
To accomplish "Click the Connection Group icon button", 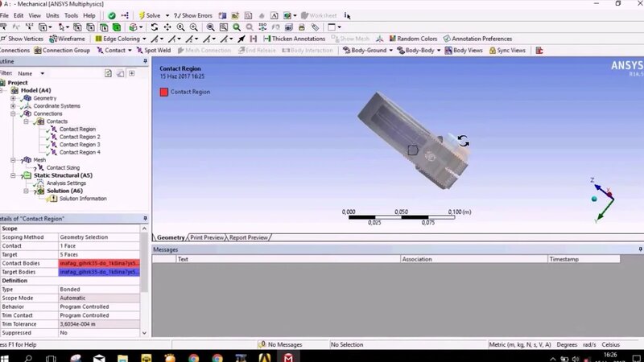I will point(62,50).
